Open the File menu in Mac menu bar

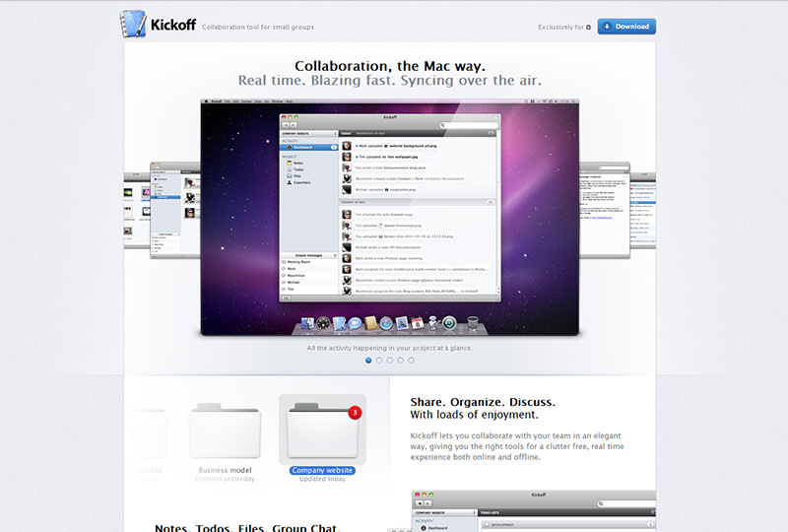[228, 101]
